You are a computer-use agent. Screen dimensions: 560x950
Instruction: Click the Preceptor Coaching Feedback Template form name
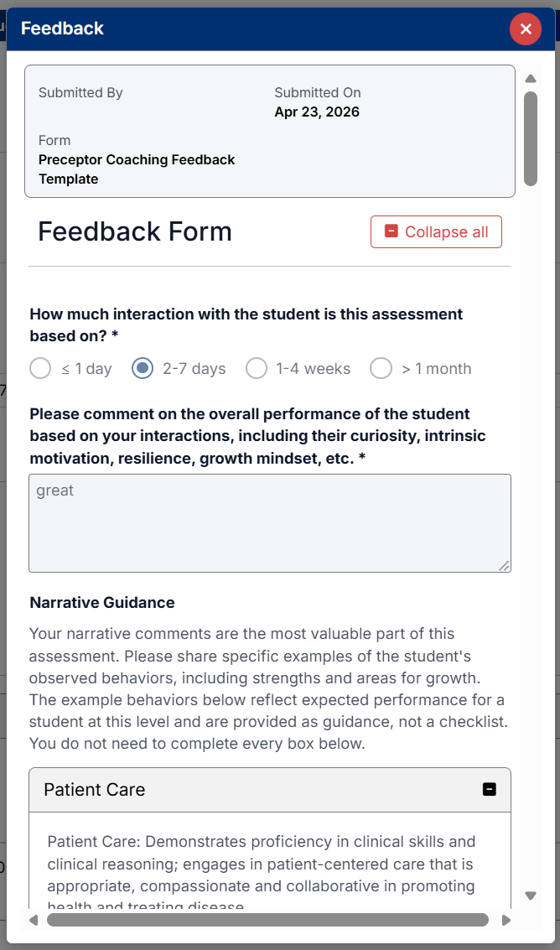pyautogui.click(x=137, y=169)
